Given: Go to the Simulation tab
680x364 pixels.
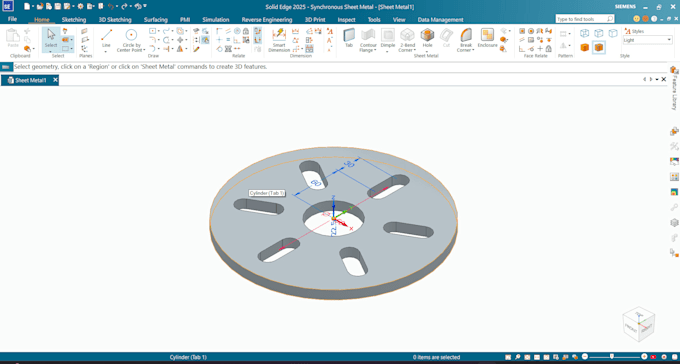Looking at the screenshot, I should point(216,20).
